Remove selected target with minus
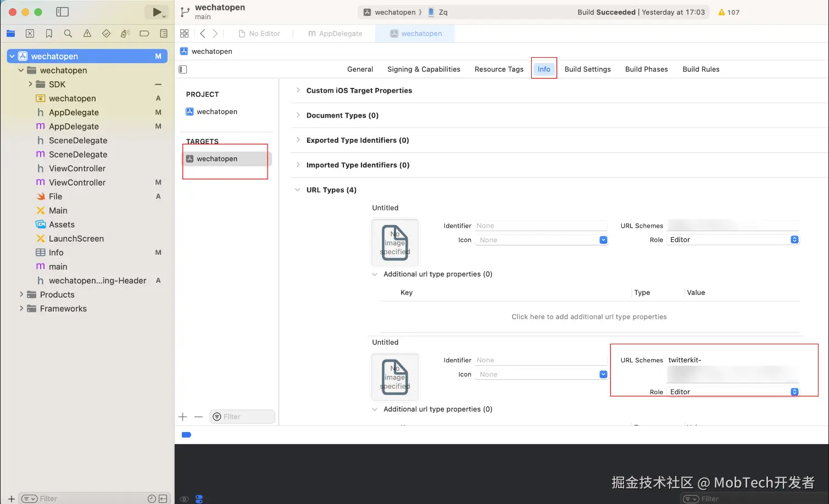829x504 pixels. point(198,417)
